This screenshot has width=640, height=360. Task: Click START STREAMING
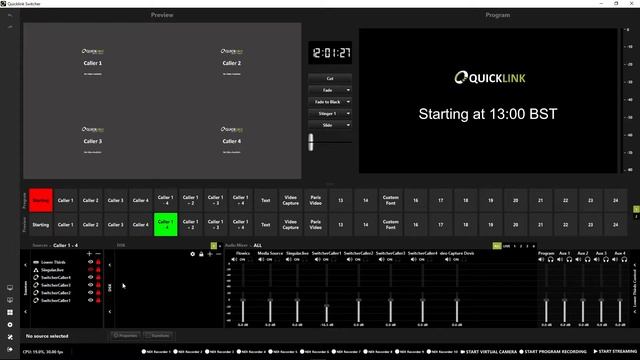(615, 351)
